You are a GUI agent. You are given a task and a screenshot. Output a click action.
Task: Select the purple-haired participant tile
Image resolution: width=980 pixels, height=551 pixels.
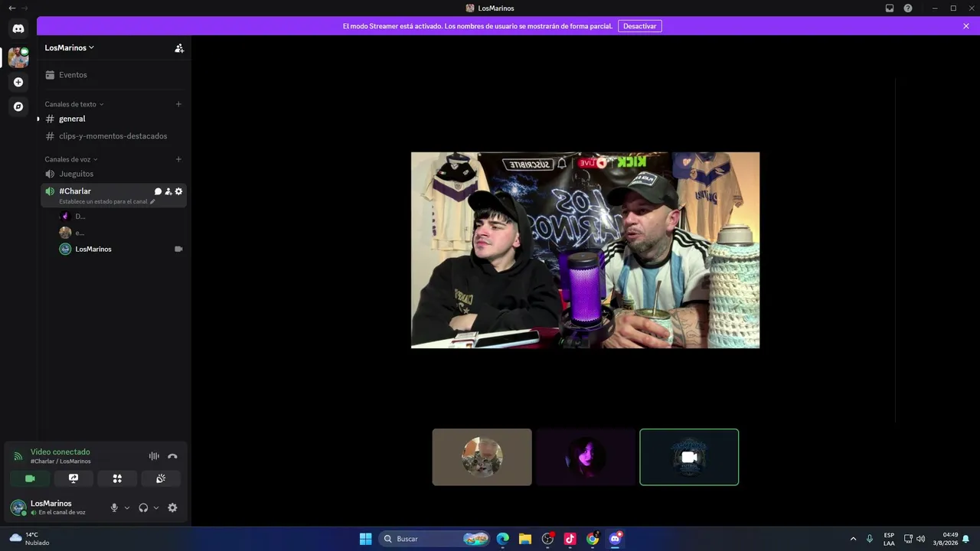586,457
